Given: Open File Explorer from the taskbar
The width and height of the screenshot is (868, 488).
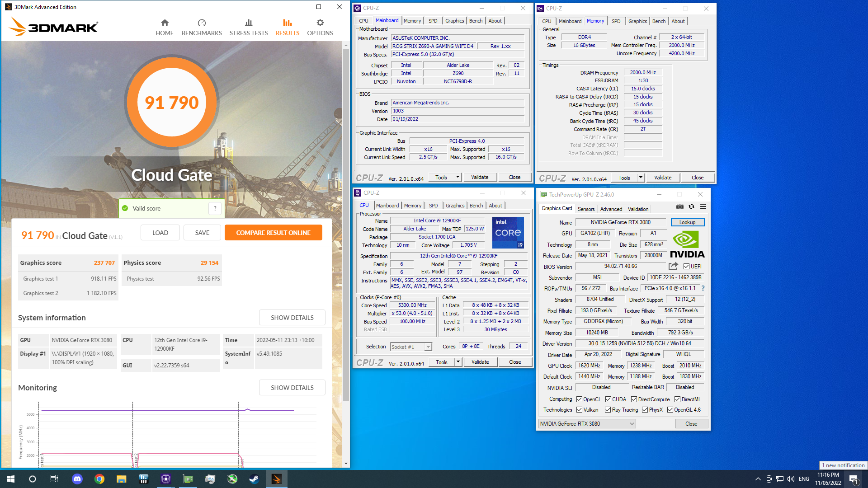Looking at the screenshot, I should click(x=122, y=479).
